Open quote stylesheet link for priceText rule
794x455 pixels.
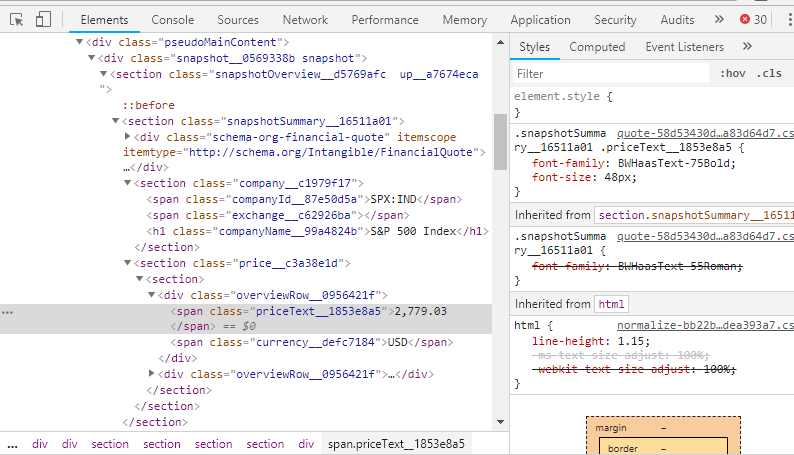pos(705,133)
